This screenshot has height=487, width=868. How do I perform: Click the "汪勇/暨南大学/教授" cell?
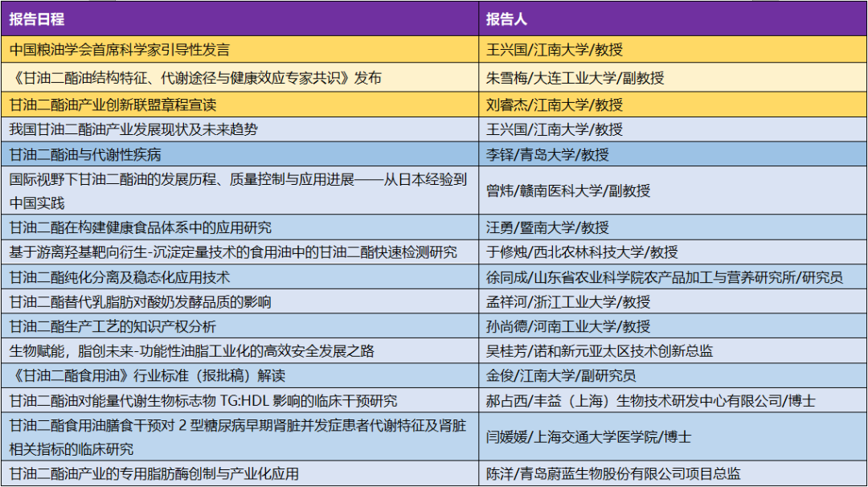point(673,227)
